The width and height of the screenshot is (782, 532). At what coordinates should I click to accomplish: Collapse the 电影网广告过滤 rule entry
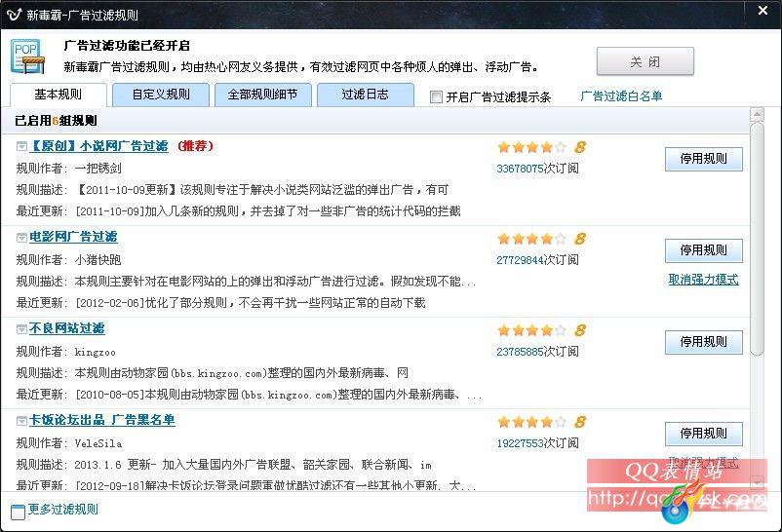(21, 238)
